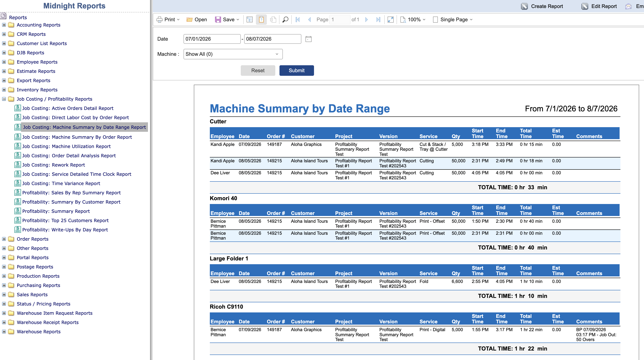Click the Machine Utilization Report icon
Viewport: 644px width, 360px height.
pos(17,146)
